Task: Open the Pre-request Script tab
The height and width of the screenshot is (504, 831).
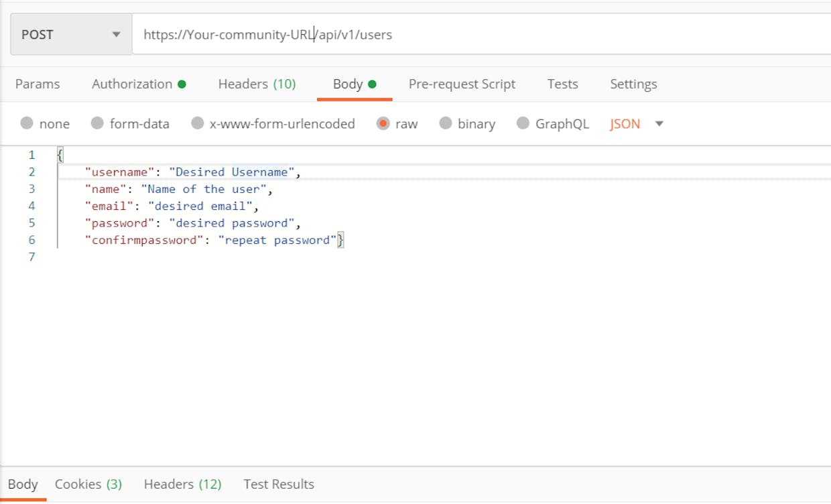Action: [462, 84]
